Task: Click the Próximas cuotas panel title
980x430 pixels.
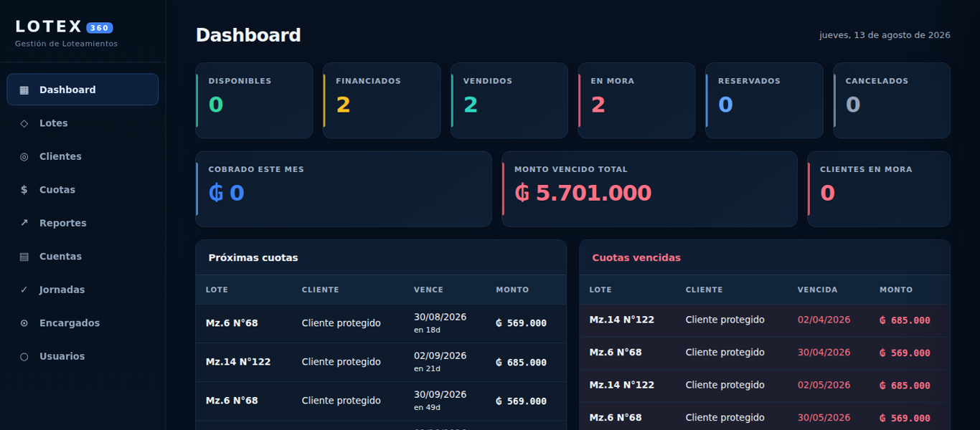Action: click(253, 257)
